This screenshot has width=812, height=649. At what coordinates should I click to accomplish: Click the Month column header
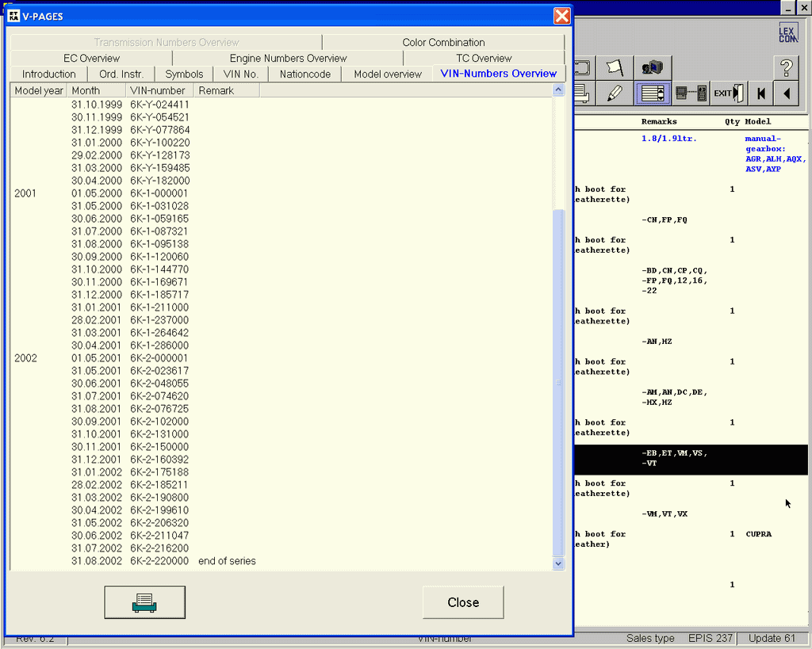pos(96,90)
